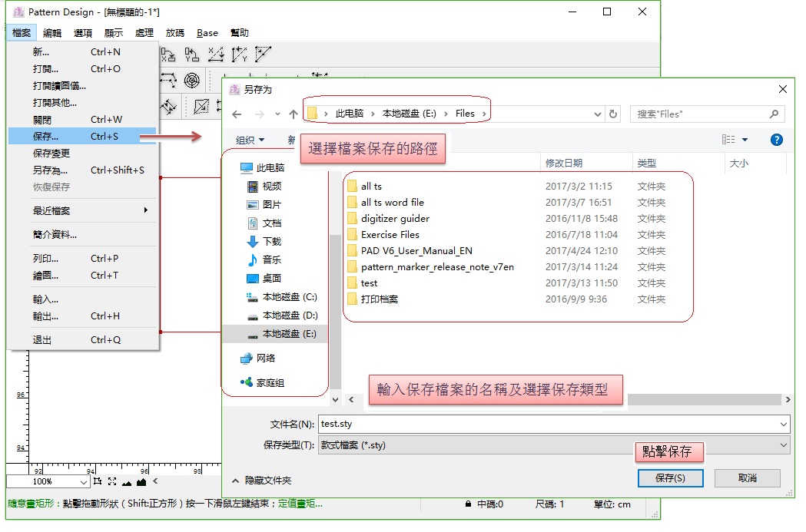Image resolution: width=806 pixels, height=532 pixels.
Task: Open the save dialog help icon
Action: (x=776, y=140)
